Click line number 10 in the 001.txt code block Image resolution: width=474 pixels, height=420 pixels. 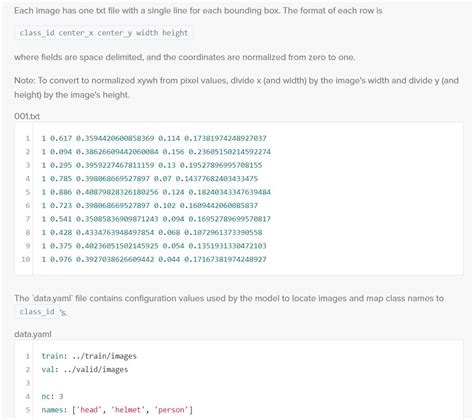(26, 259)
